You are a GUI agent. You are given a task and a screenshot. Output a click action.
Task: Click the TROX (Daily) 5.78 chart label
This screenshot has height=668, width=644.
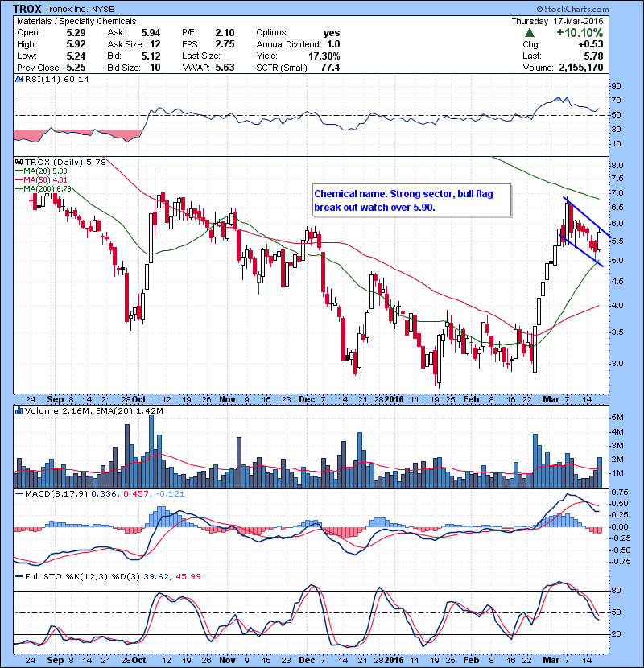pos(65,162)
